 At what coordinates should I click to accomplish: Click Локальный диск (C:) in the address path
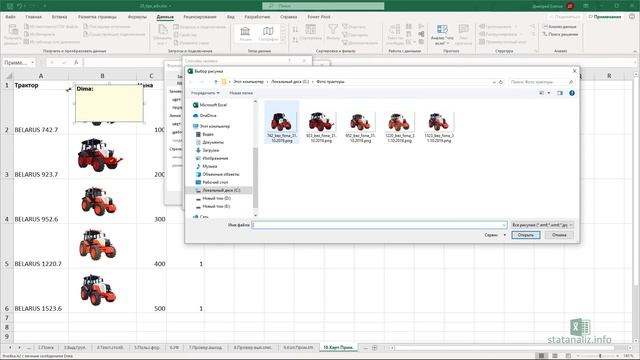pos(290,82)
